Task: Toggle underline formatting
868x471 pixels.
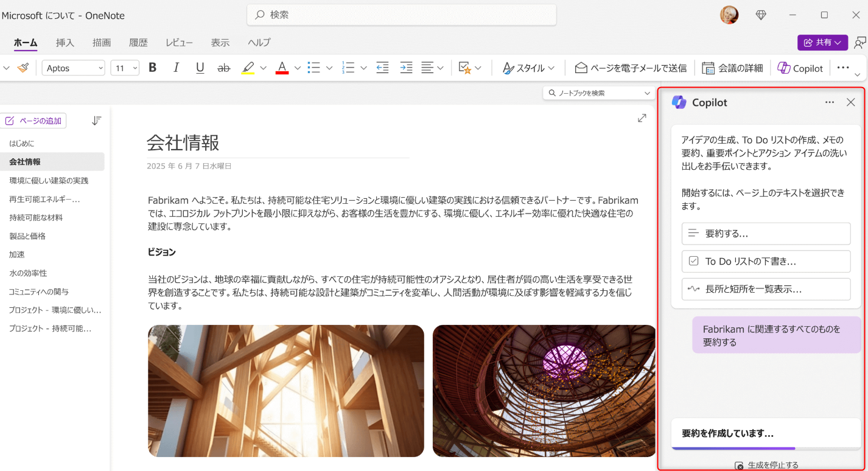Action: pos(200,68)
